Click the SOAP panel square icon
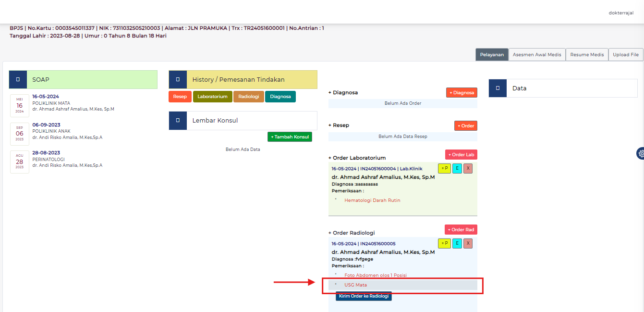 click(18, 79)
